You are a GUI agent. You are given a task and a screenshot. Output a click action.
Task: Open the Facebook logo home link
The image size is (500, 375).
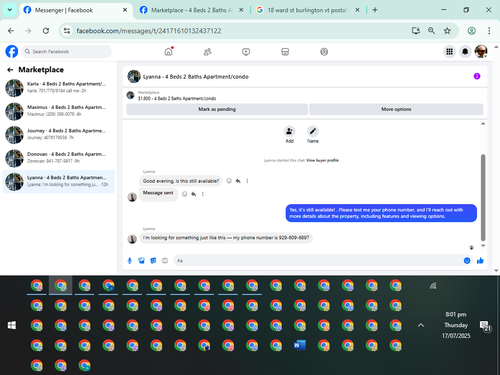12,52
